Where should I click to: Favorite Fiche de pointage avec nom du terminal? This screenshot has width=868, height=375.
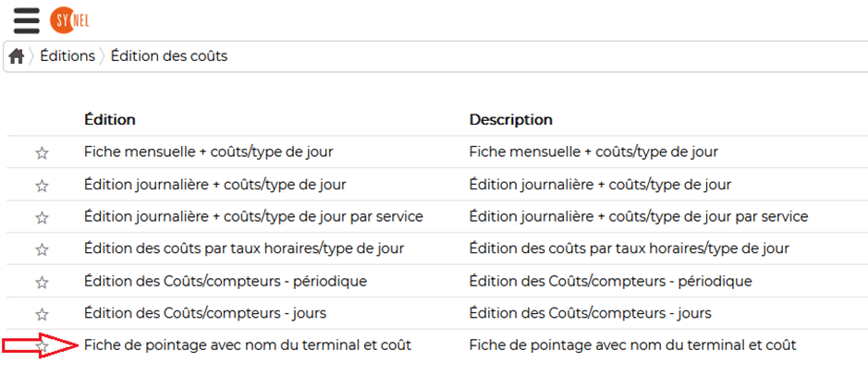tap(43, 346)
